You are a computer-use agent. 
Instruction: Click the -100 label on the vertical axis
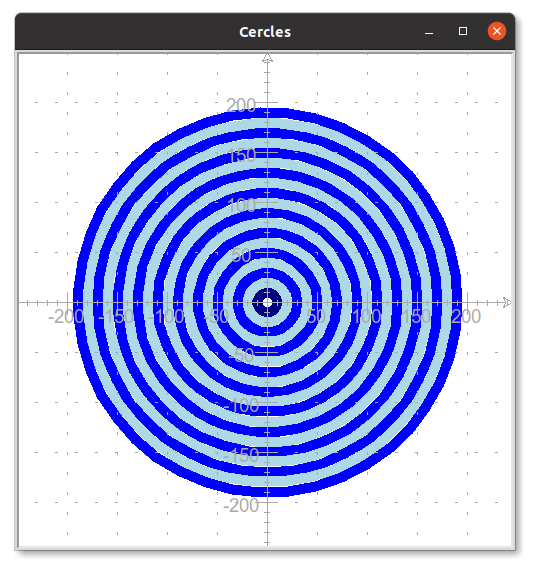pos(242,406)
